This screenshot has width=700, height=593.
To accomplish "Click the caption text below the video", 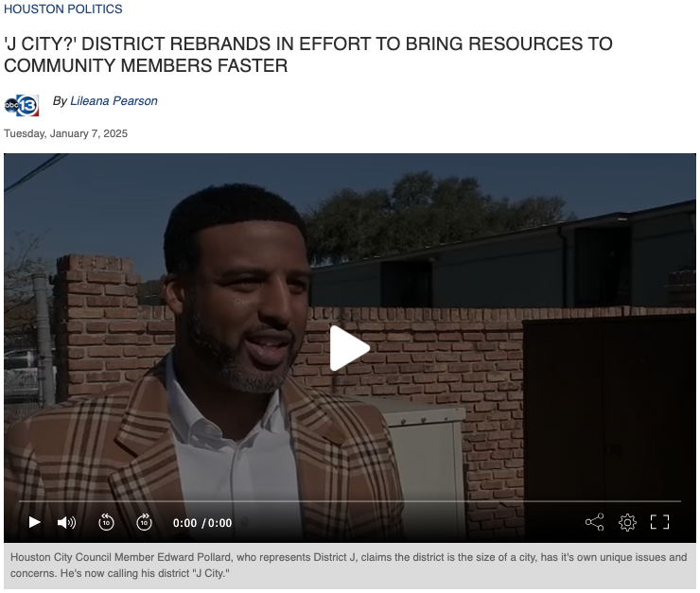I will 348,566.
